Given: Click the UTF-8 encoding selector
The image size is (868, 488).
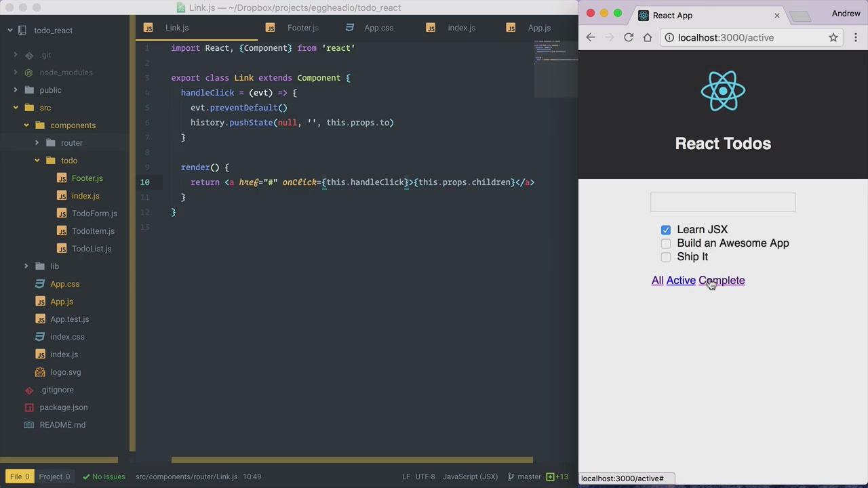Looking at the screenshot, I should 425,476.
